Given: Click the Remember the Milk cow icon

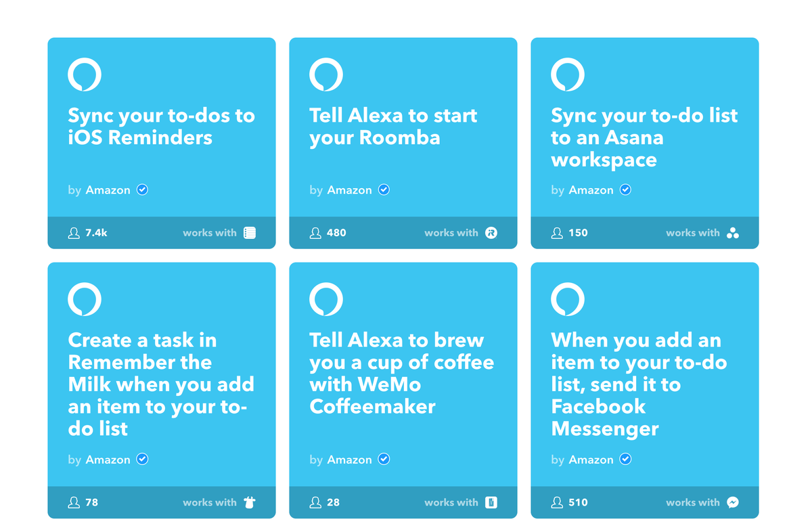Looking at the screenshot, I should tap(250, 502).
